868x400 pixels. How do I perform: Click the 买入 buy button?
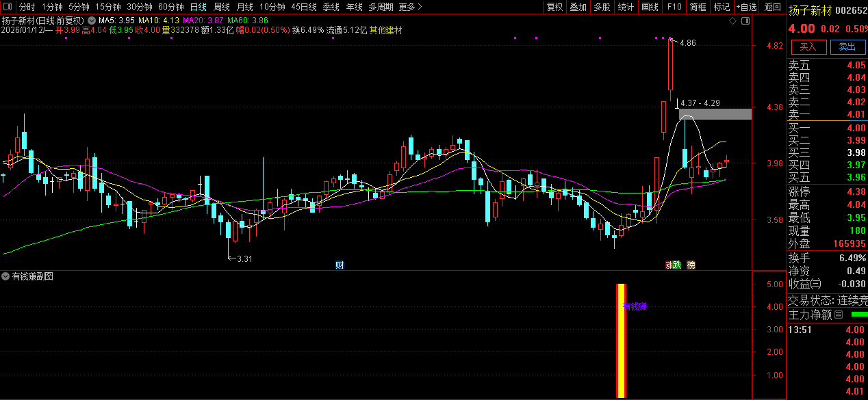coord(808,46)
